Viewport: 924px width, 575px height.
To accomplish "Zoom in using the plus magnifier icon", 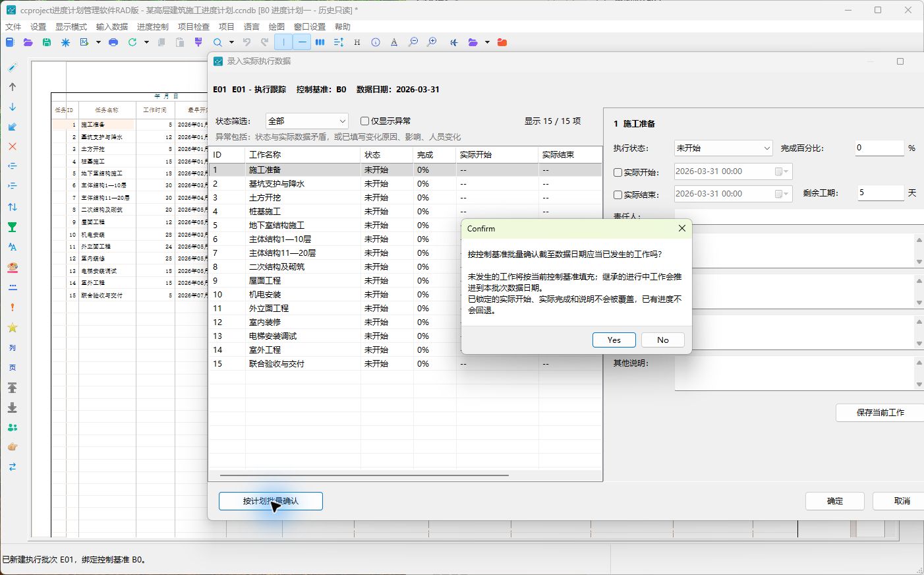I will [432, 42].
